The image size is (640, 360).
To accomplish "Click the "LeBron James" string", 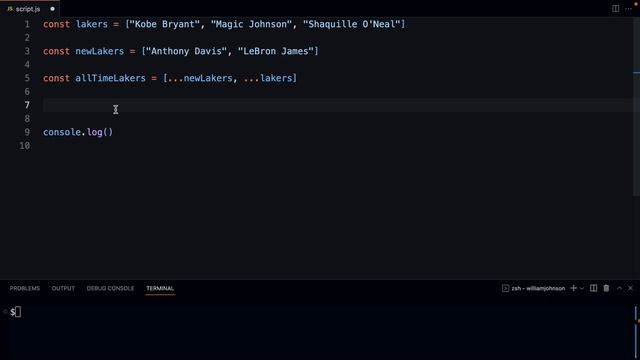I will [x=276, y=51].
